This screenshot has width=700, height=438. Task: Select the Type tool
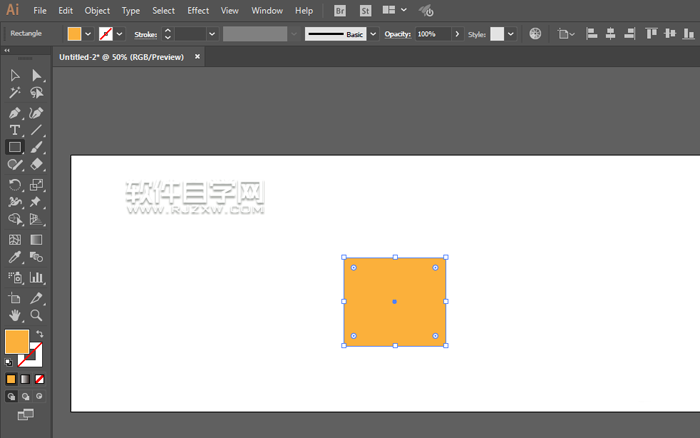click(x=15, y=130)
